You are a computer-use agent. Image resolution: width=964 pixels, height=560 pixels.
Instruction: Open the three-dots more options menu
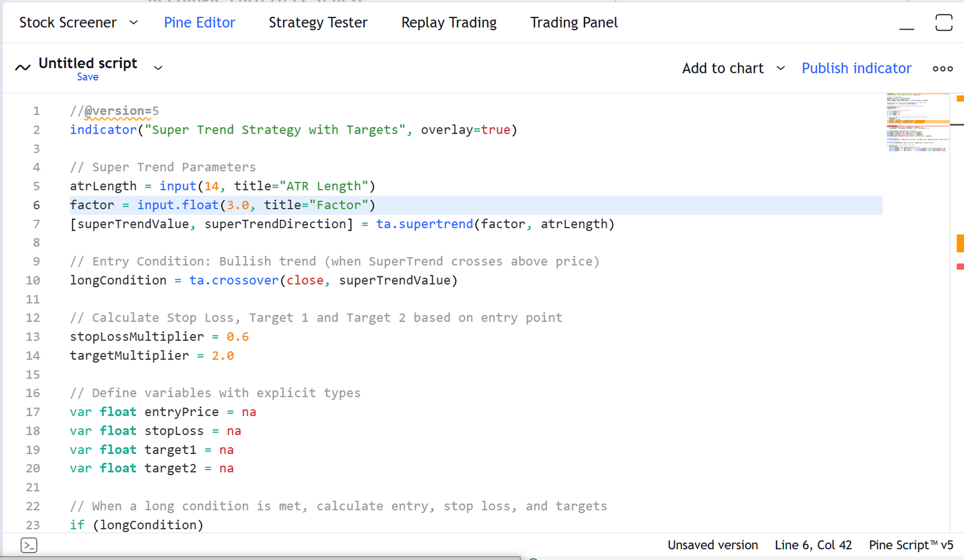(942, 69)
